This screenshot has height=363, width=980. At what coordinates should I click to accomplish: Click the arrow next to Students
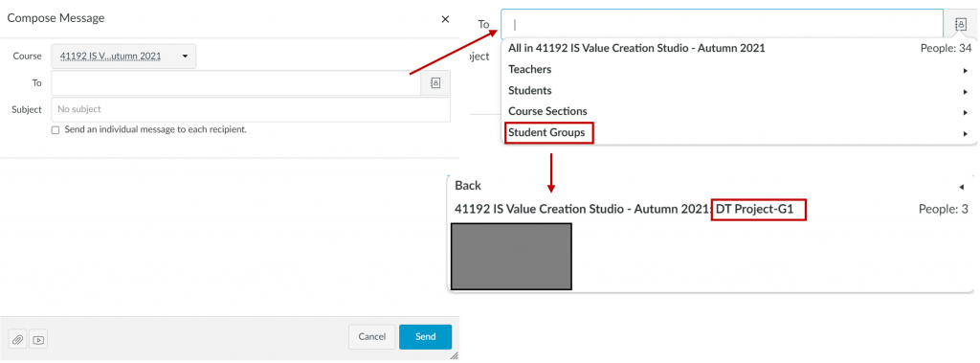[966, 91]
